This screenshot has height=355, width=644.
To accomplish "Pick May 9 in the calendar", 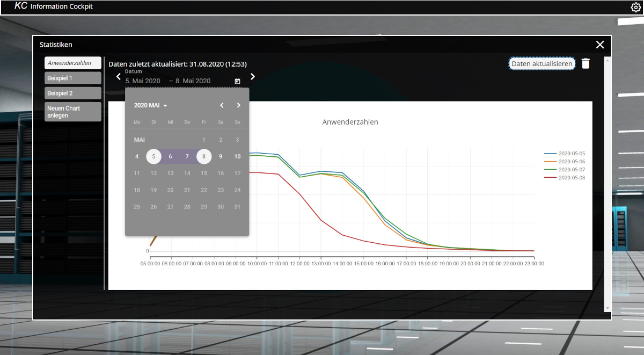I will coord(221,156).
